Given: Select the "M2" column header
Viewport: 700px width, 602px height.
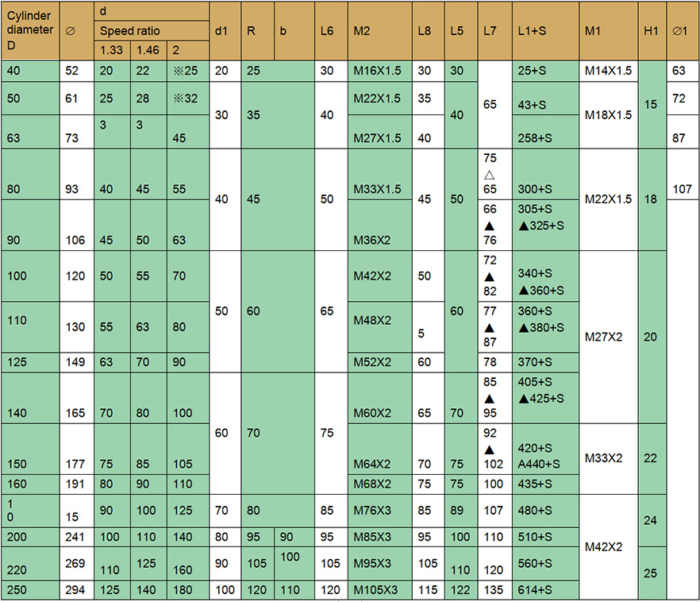Looking at the screenshot, I should coord(380,31).
